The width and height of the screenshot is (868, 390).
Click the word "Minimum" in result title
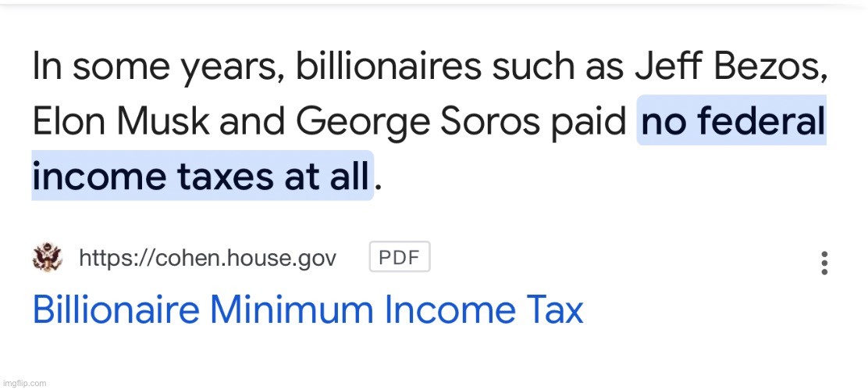(291, 310)
